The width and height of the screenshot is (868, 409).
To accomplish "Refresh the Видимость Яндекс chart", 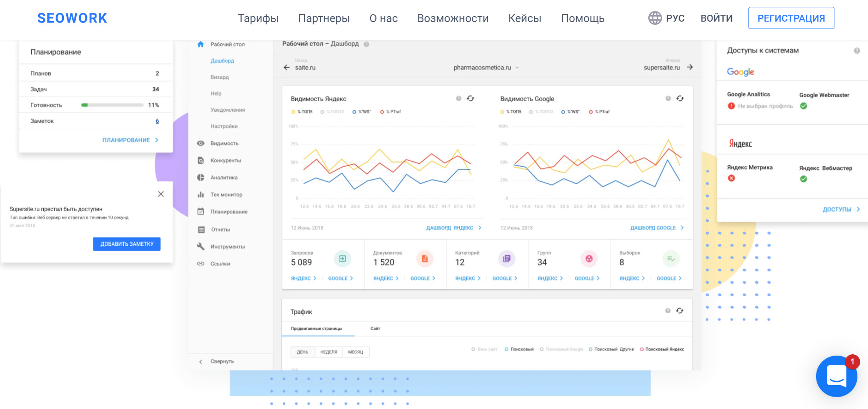I will (x=470, y=98).
